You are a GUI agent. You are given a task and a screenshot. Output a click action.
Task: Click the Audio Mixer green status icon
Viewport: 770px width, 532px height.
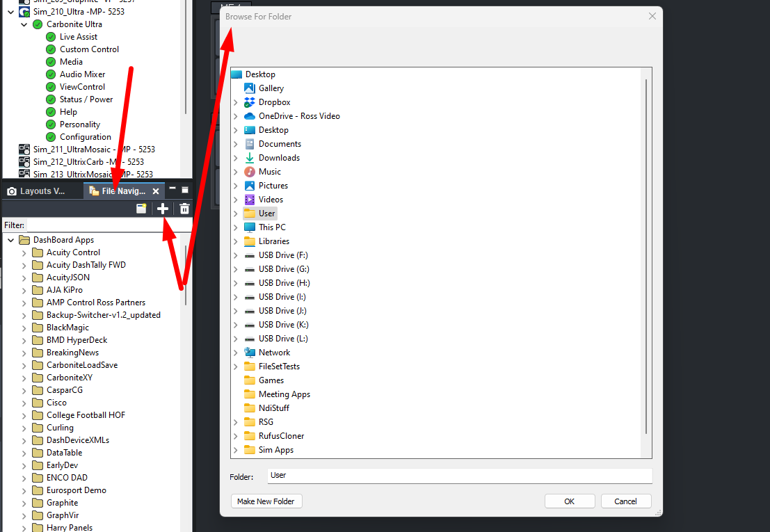(51, 74)
